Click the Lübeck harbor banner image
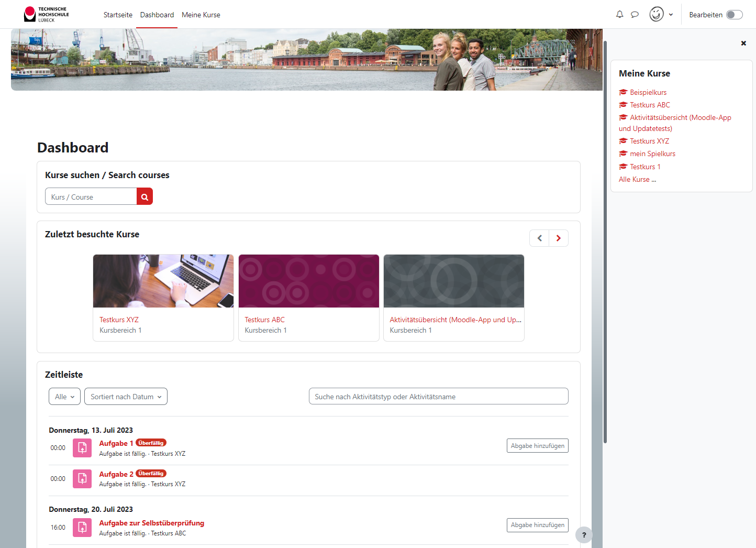This screenshot has height=548, width=756. tap(307, 60)
